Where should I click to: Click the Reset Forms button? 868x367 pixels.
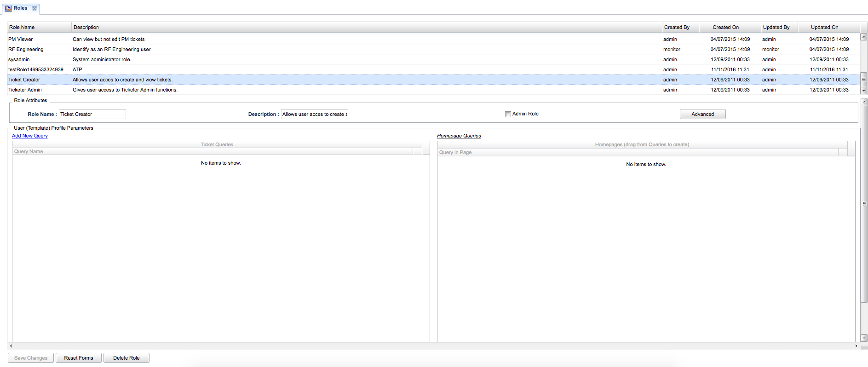79,358
